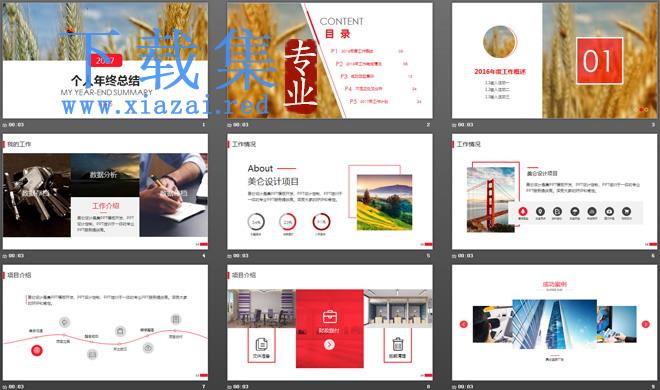Click the briefcase icon on red panel
Image resolution: width=660 pixels, height=390 pixels.
point(330,316)
